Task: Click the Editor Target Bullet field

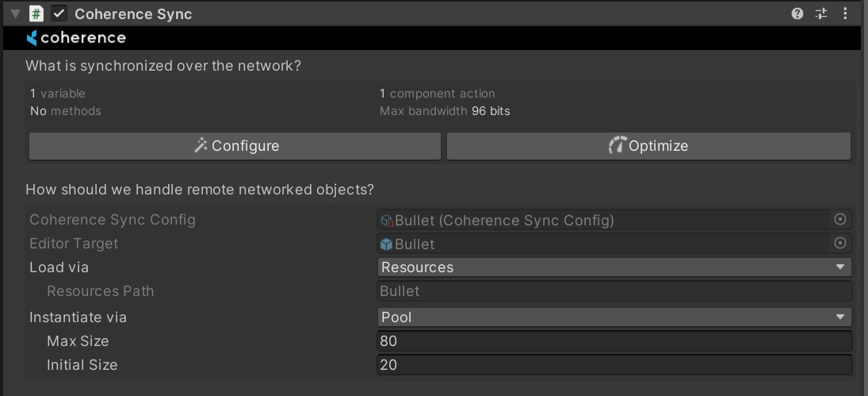Action: [x=602, y=244]
